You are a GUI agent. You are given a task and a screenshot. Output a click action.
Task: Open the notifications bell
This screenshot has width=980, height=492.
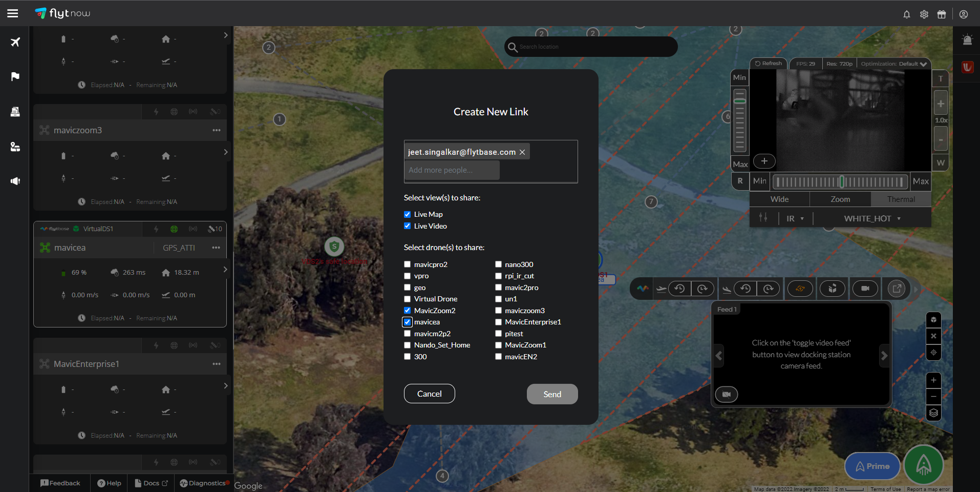(x=906, y=14)
